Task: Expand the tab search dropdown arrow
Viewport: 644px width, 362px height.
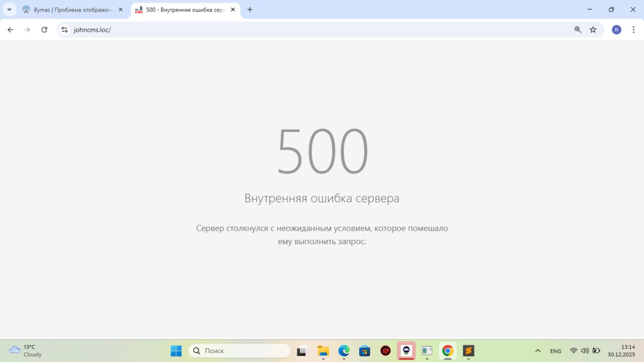Action: (9, 10)
